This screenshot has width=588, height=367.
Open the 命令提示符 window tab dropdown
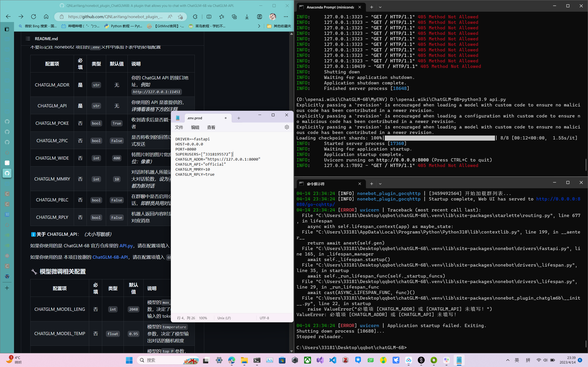tap(380, 184)
